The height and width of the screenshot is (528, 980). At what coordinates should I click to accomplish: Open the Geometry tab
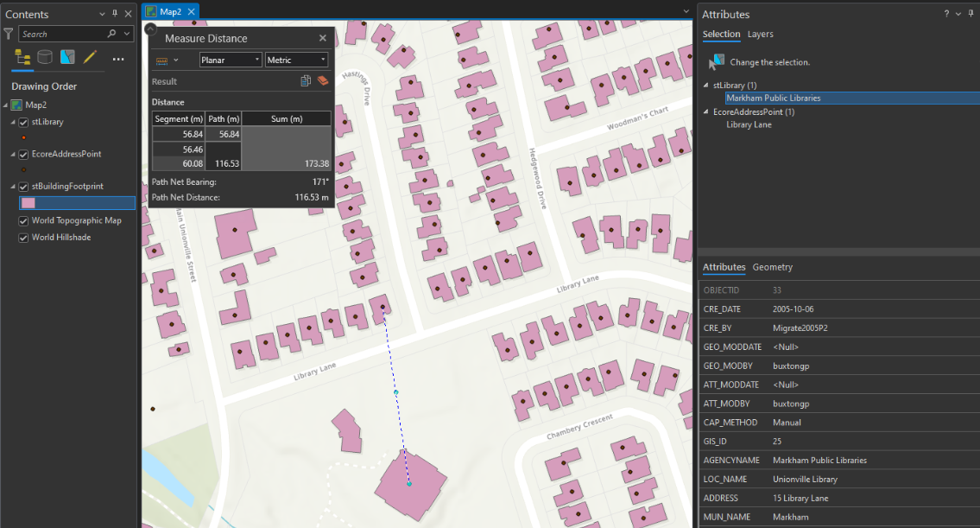coord(772,267)
